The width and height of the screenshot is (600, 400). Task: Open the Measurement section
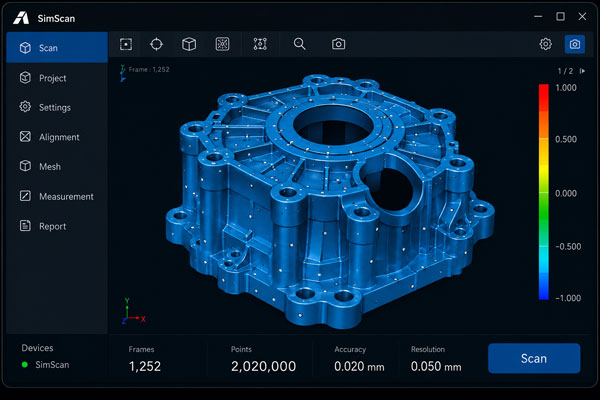click(x=57, y=196)
